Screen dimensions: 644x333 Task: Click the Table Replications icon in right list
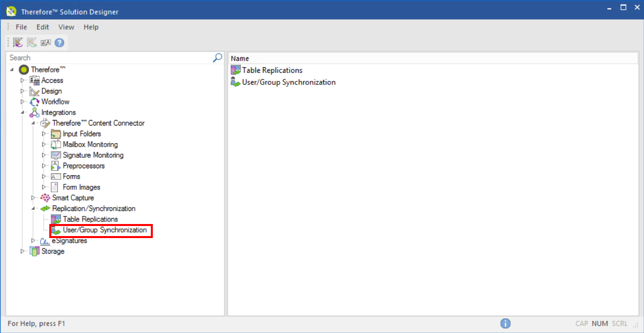[235, 70]
